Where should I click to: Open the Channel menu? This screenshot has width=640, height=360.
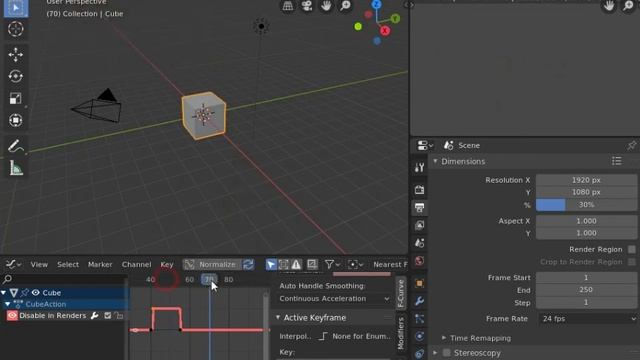coord(136,264)
